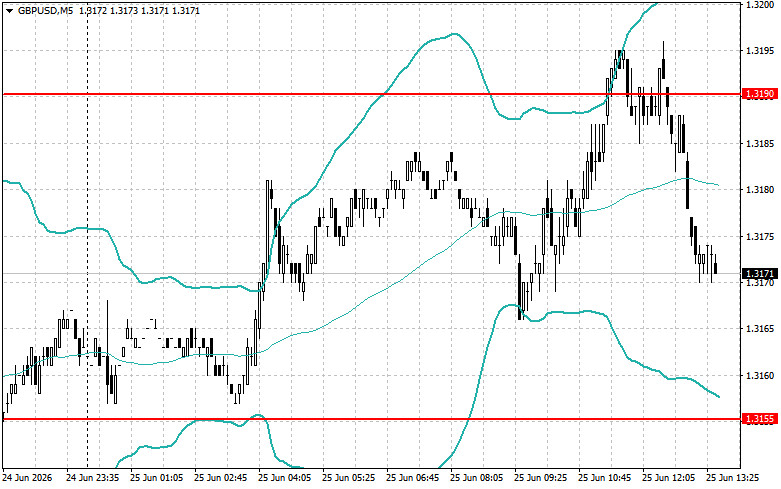This screenshot has height=489, width=781.
Task: Click the OHLC values 1.3172 1.3173 1.3171 1.3171
Action: coord(139,10)
